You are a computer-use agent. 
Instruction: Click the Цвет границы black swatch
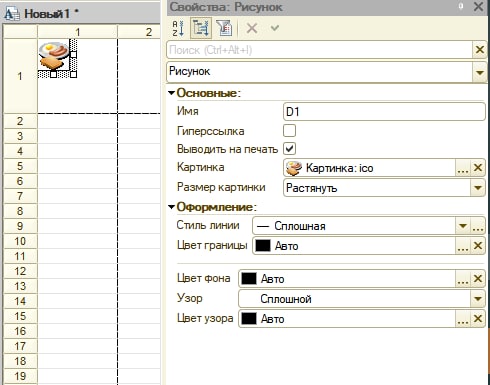click(263, 246)
